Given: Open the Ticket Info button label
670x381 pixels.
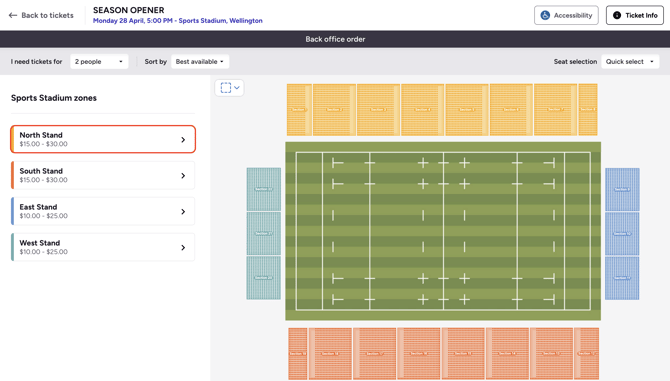Looking at the screenshot, I should (641, 15).
